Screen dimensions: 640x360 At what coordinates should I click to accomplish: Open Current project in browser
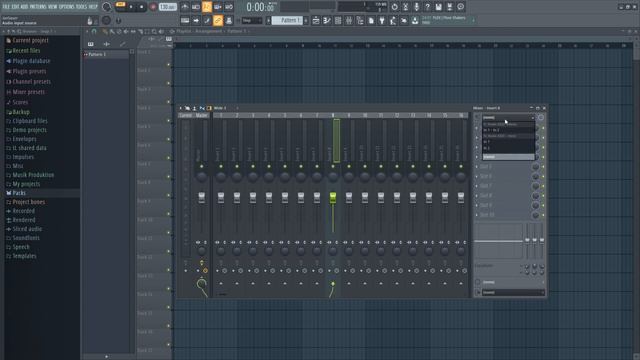click(x=30, y=40)
